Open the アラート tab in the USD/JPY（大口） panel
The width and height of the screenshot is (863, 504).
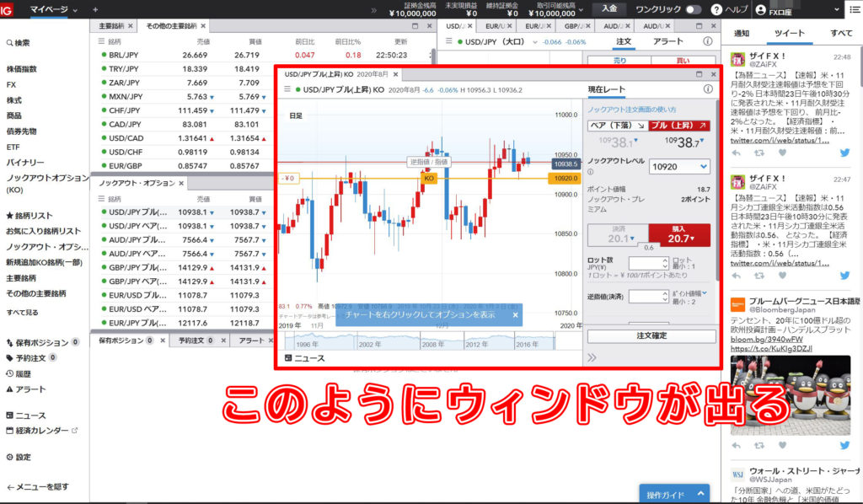pyautogui.click(x=667, y=41)
